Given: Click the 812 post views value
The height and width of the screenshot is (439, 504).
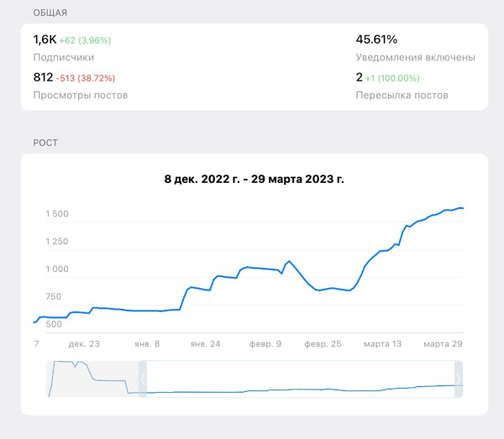Looking at the screenshot, I should [x=43, y=77].
